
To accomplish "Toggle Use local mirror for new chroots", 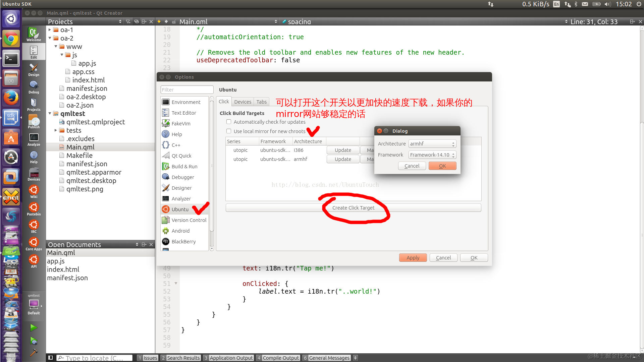I will [x=229, y=131].
